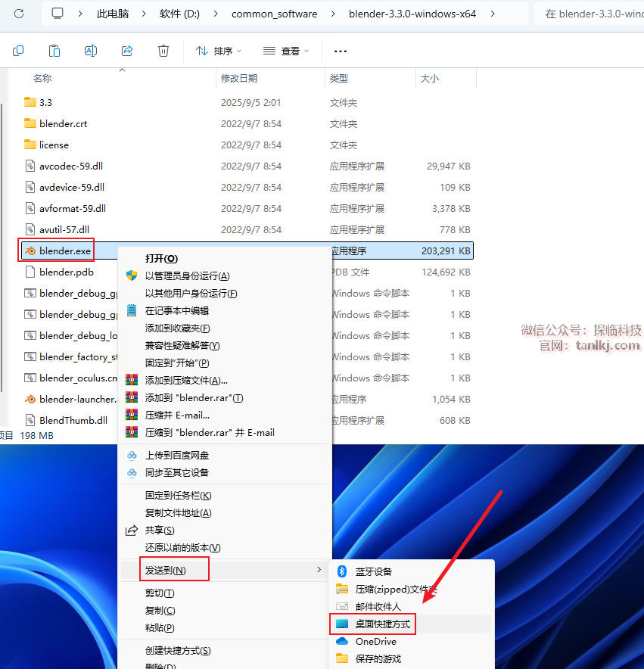Image resolution: width=644 pixels, height=669 pixels.
Task: Click the common_software breadcrumb link
Action: click(275, 14)
